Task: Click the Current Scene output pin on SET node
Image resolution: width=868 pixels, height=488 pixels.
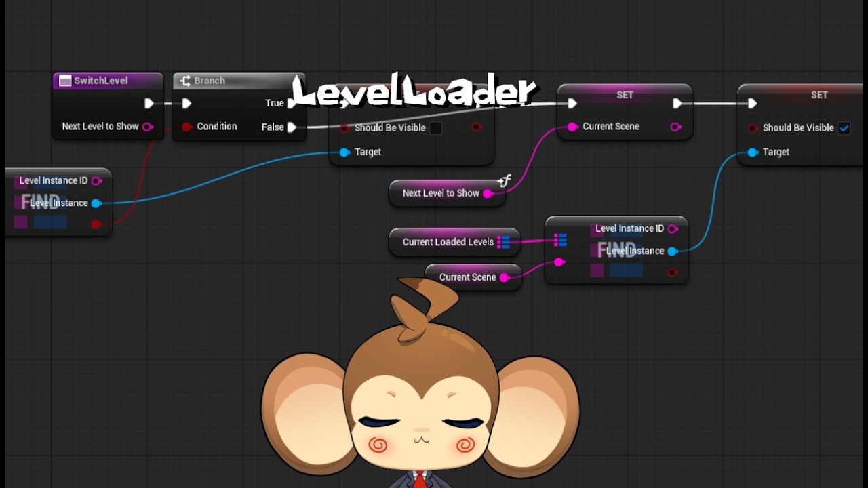Action: click(x=675, y=127)
